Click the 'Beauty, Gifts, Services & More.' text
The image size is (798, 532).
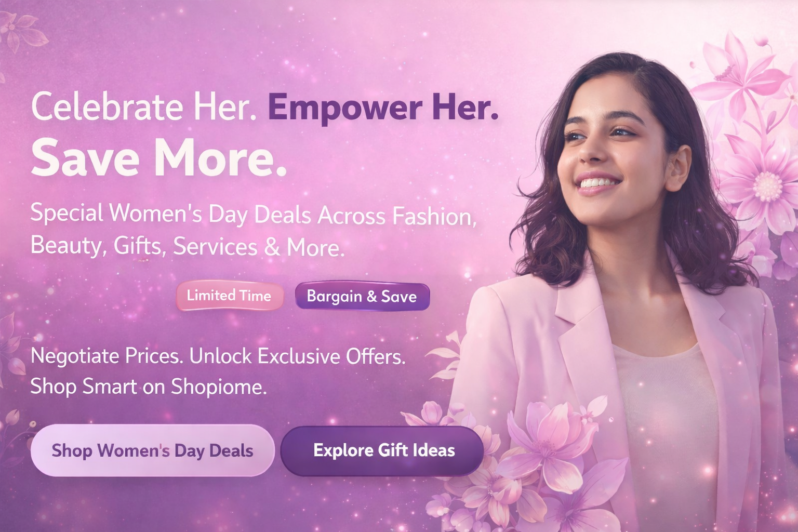tap(188, 246)
